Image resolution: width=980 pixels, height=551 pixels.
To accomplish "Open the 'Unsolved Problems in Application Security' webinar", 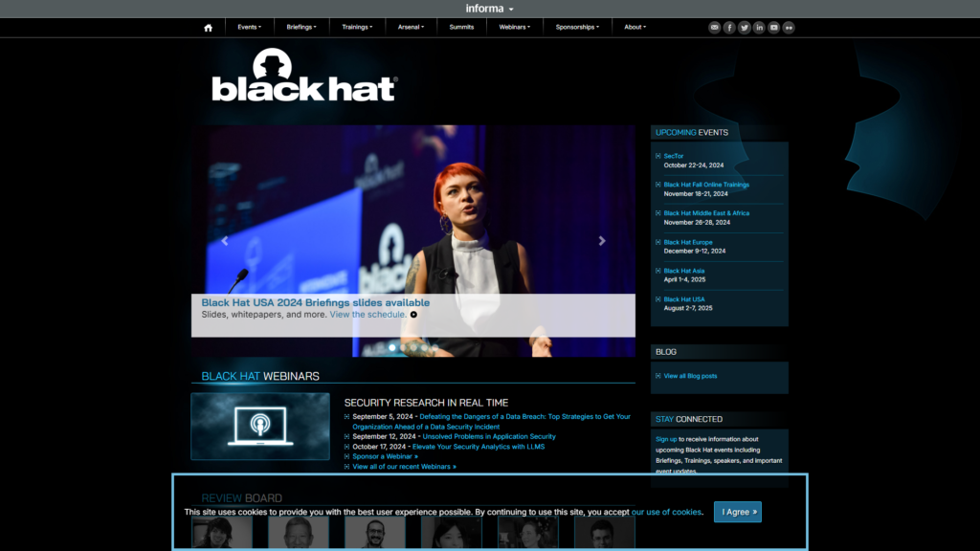I will [x=489, y=436].
